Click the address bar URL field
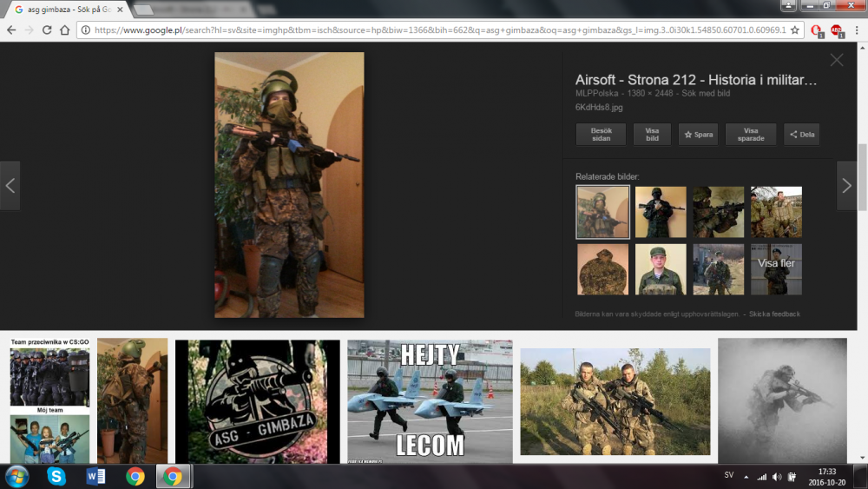Viewport: 868px width, 489px height. [434, 30]
